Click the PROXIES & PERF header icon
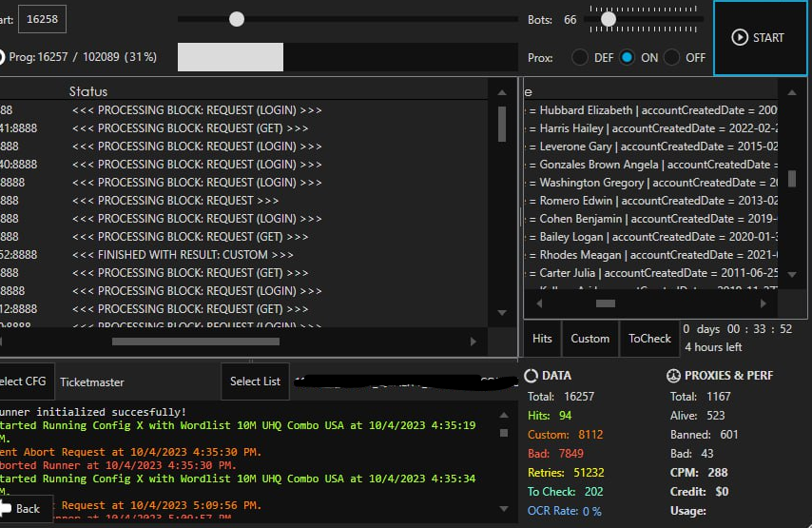Screen dimensions: 812x528 pyautogui.click(x=674, y=376)
